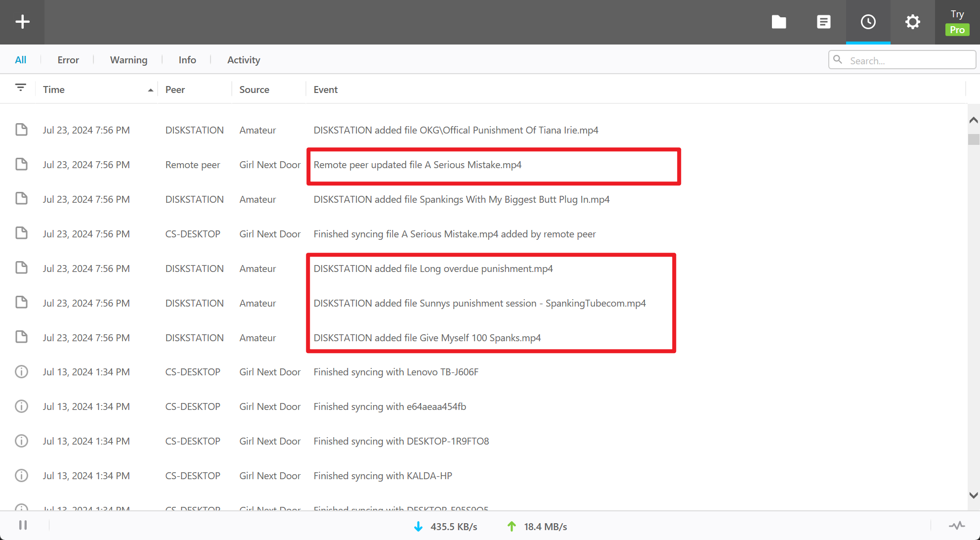Switch to the Error tab
This screenshot has width=980, height=540.
pos(68,60)
